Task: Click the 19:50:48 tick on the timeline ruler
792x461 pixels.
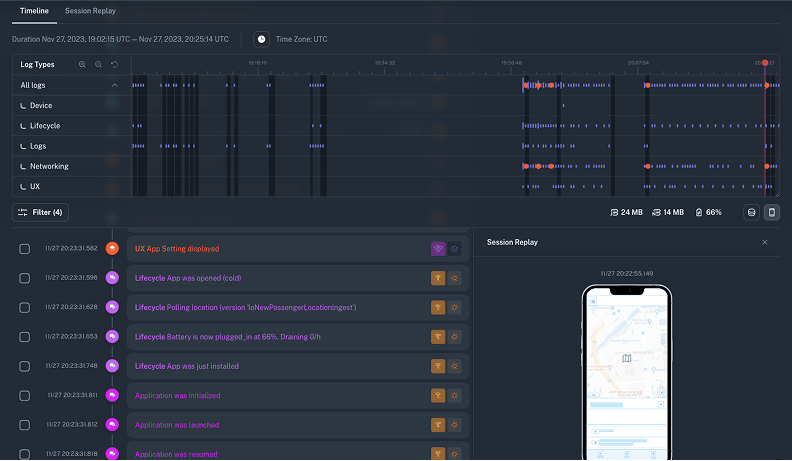Action: (511, 63)
